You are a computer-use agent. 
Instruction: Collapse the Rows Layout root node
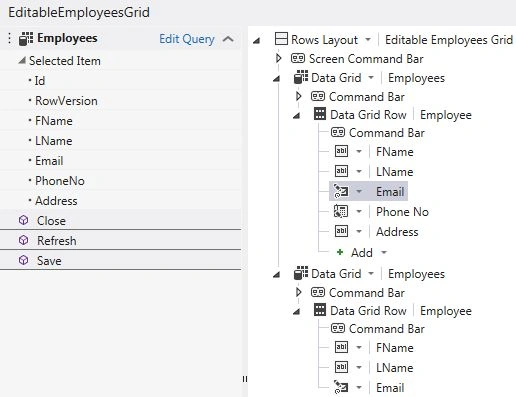click(x=256, y=41)
